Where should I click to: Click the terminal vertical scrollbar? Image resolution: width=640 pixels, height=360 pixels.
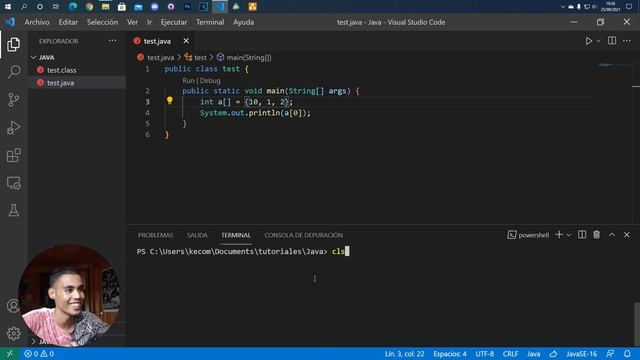pyautogui.click(x=637, y=324)
